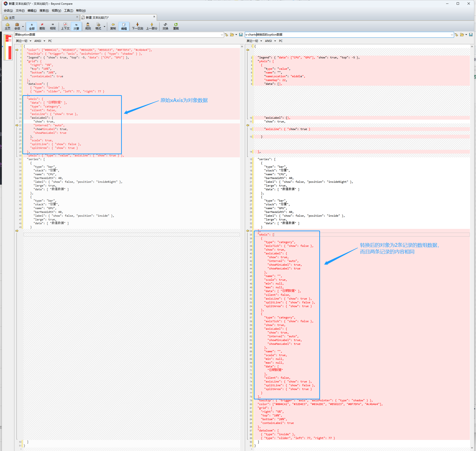Open the 工具(T) menu
Screen dimensions: 476x451
pos(69,11)
